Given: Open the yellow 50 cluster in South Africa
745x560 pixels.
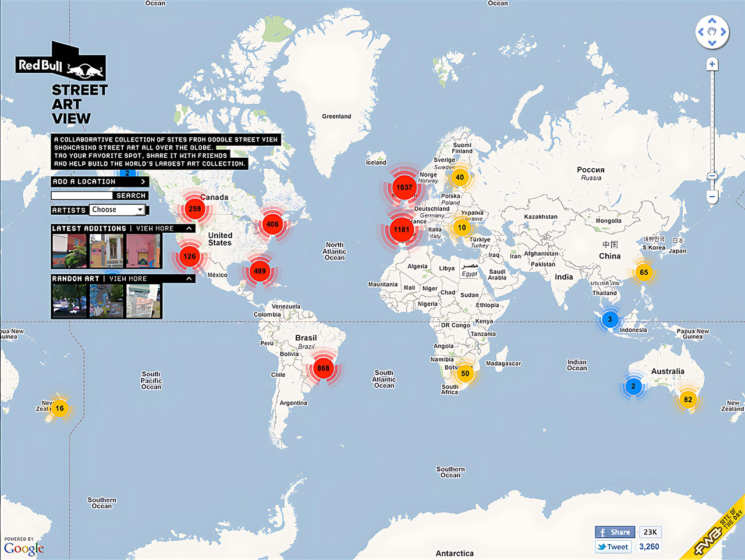Looking at the screenshot, I should pos(465,374).
